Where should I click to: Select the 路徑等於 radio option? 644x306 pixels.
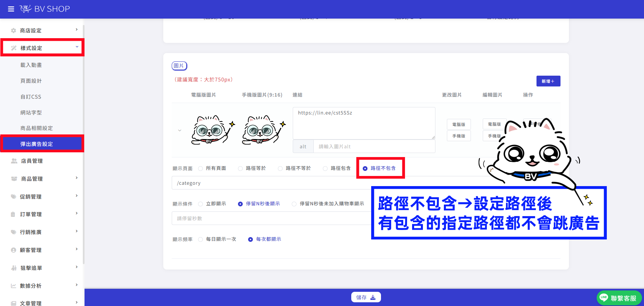coord(240,169)
